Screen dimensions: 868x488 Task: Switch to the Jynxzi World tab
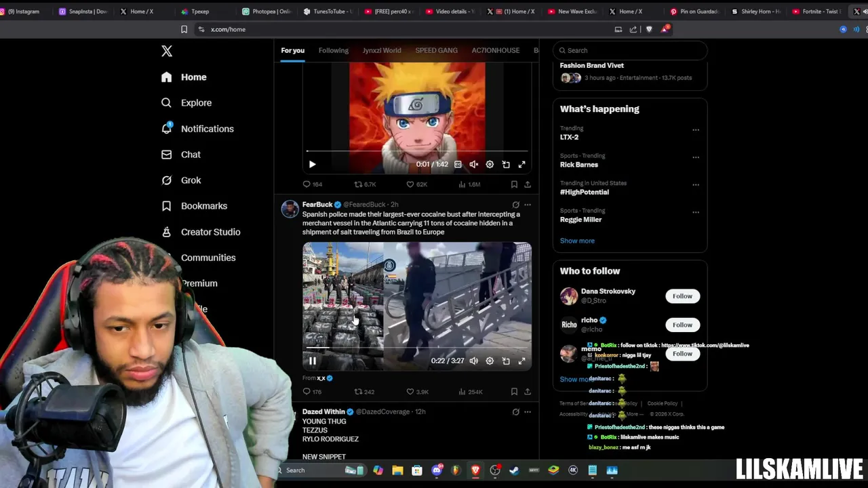(x=382, y=50)
